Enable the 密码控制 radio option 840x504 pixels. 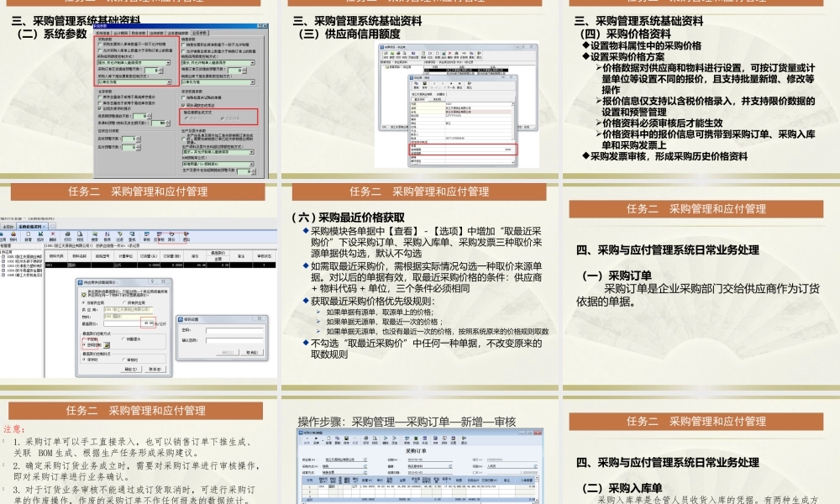click(83, 344)
